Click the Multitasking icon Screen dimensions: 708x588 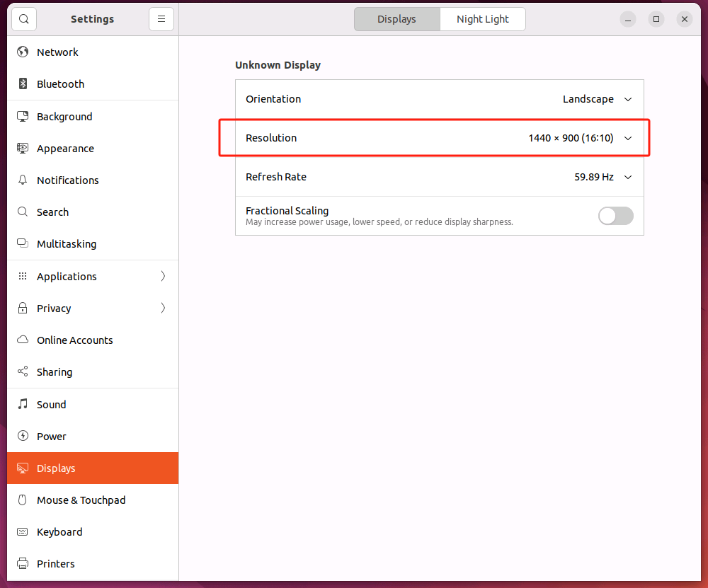click(23, 243)
